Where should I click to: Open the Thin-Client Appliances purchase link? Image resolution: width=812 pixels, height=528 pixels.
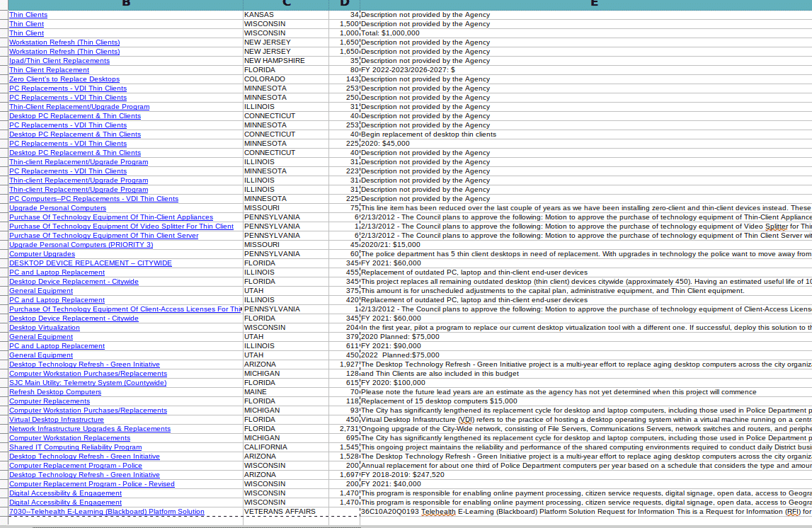point(111,217)
